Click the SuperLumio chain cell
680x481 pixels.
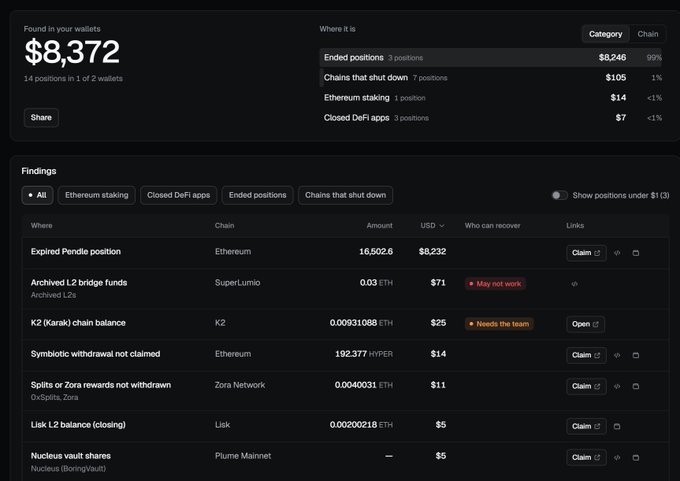(x=237, y=283)
